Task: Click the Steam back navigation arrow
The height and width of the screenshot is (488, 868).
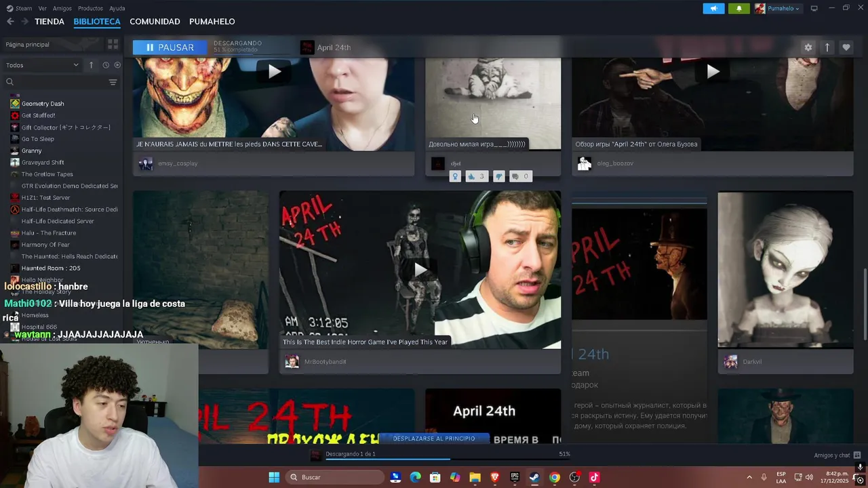Action: tap(10, 22)
